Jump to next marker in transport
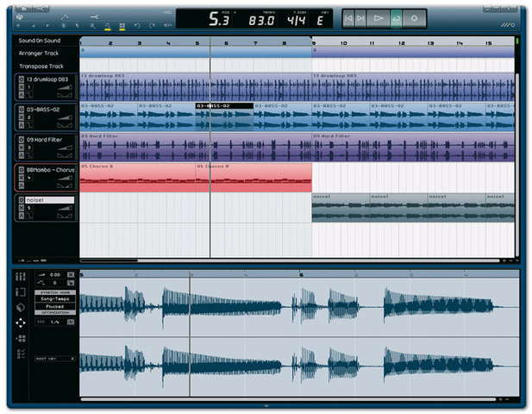This screenshot has width=532, height=414. 360,18
